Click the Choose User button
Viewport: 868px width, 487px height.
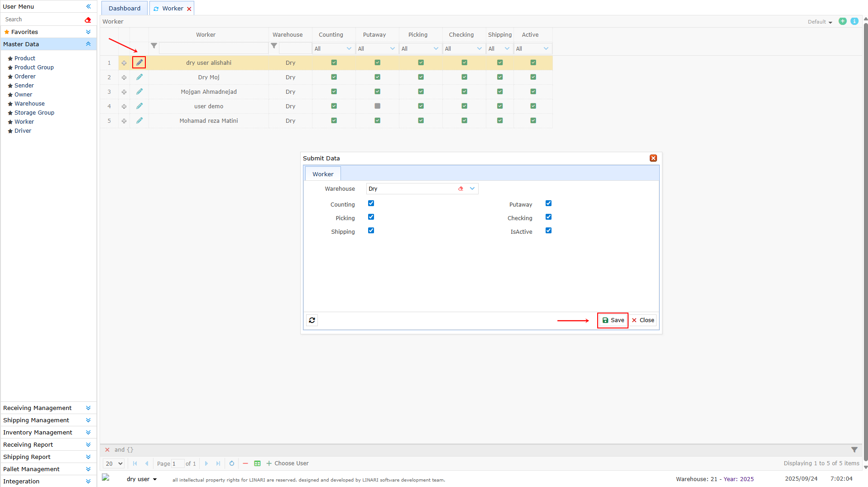[288, 463]
